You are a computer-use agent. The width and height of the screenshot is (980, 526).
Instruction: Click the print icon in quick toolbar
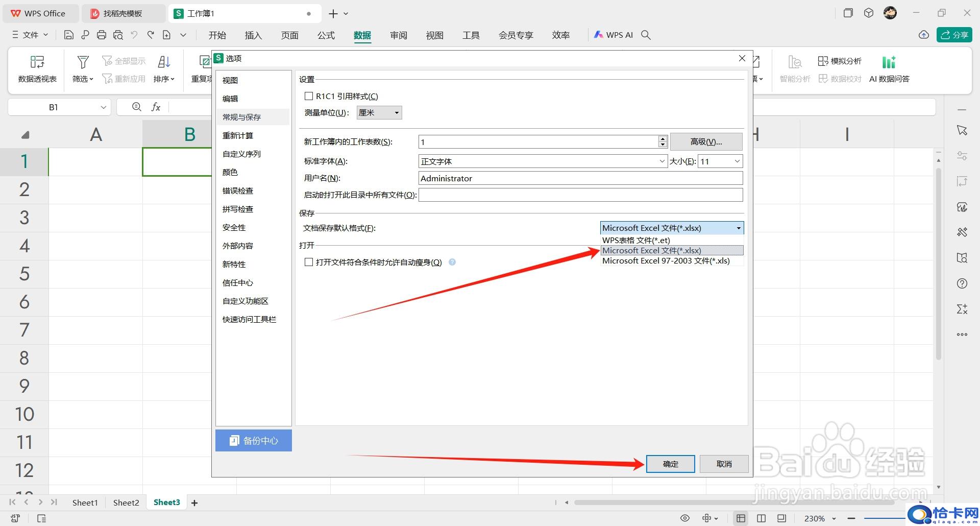point(102,35)
